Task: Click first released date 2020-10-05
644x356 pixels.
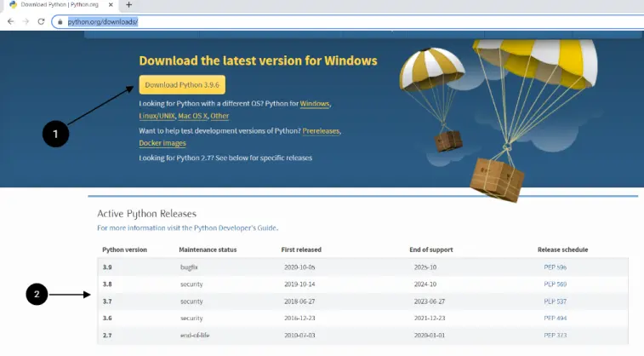Action: click(x=299, y=267)
